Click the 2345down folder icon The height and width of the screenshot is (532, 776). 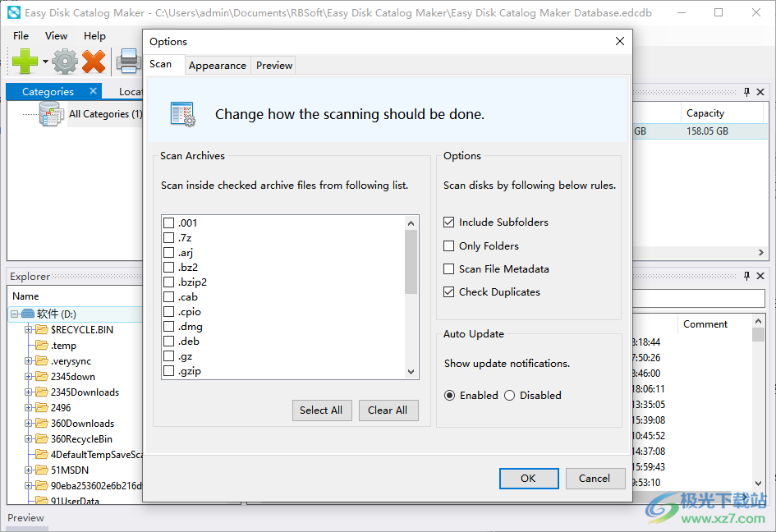coord(42,377)
